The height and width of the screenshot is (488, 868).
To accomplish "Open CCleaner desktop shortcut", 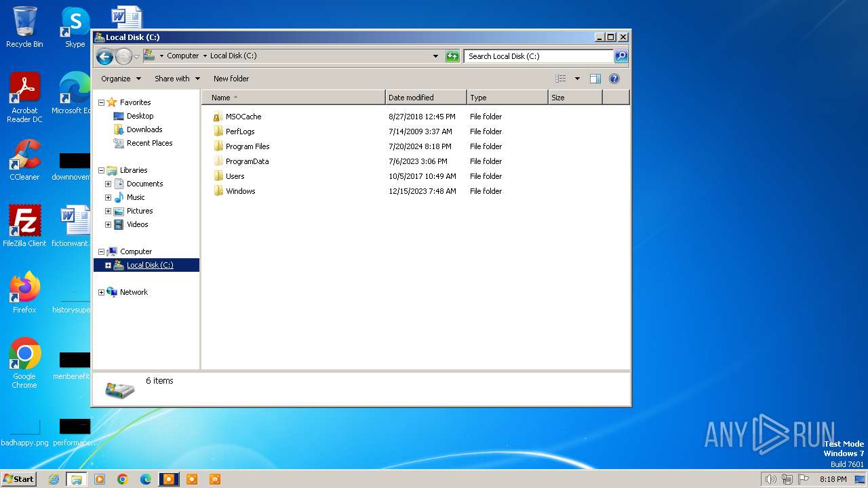I will 24,160.
